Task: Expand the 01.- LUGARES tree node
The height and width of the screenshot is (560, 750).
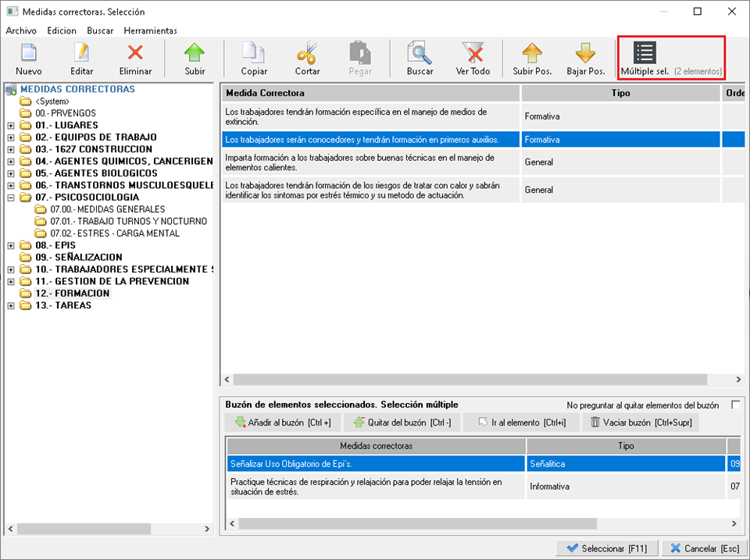Action: 10,125
